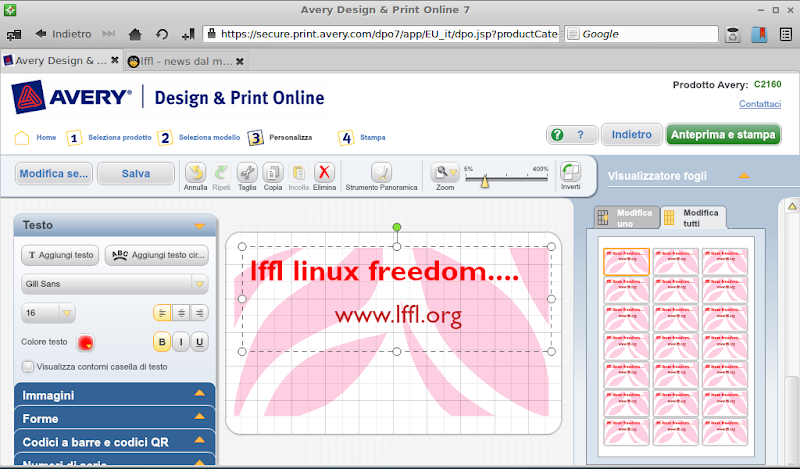The width and height of the screenshot is (800, 469).
Task: Click the zoom slider handle
Action: click(x=485, y=181)
